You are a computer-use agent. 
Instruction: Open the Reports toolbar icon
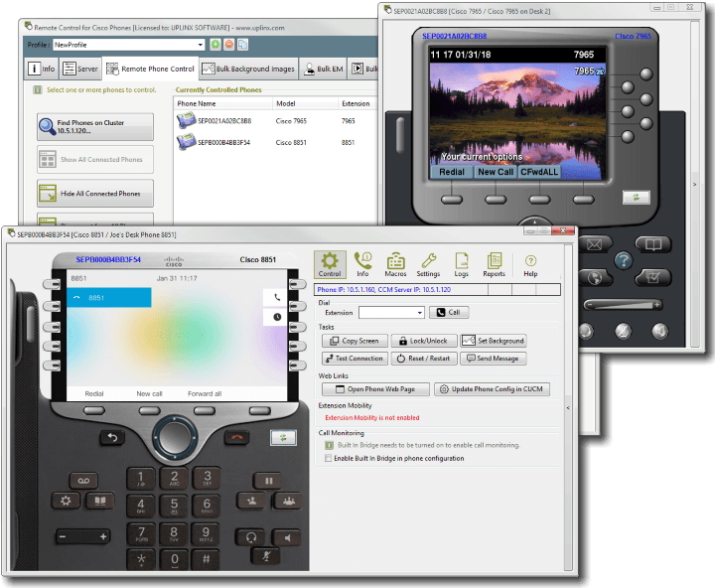click(x=494, y=264)
